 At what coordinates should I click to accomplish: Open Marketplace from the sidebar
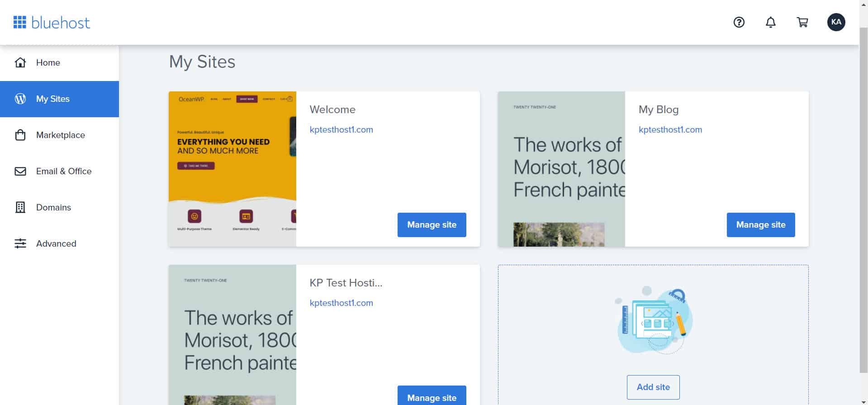[59, 135]
